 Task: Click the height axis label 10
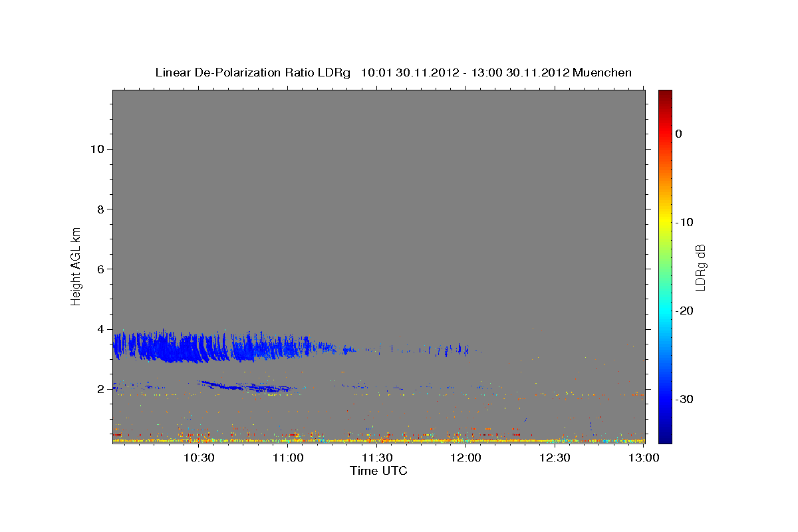[96, 149]
